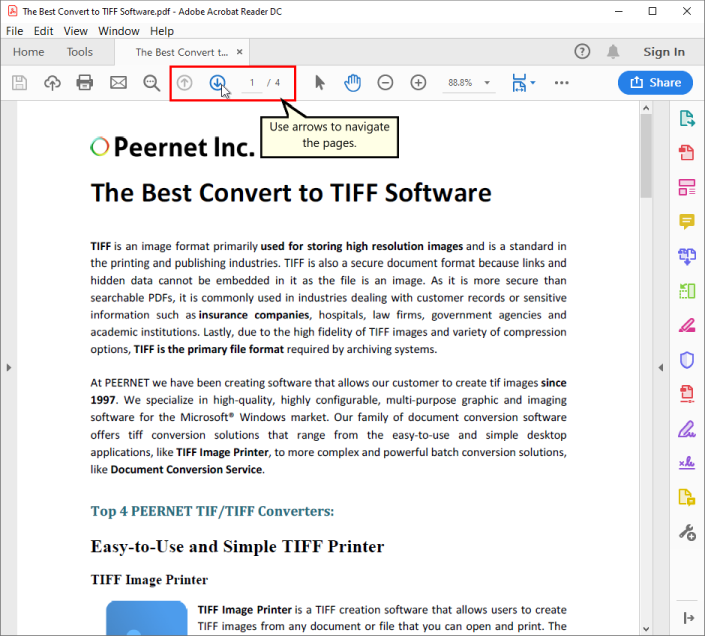Open Redact pink pen tool in sidebar
705x636 pixels.
[x=687, y=325]
